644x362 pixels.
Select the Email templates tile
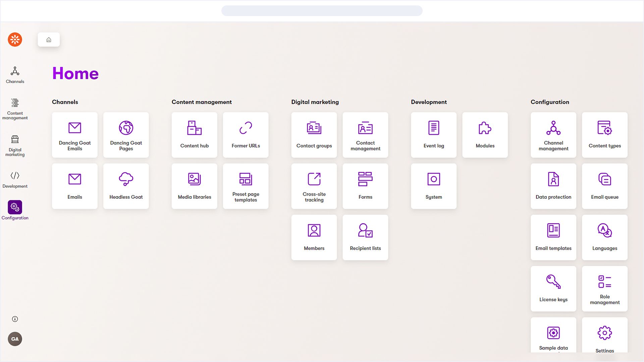click(x=553, y=237)
